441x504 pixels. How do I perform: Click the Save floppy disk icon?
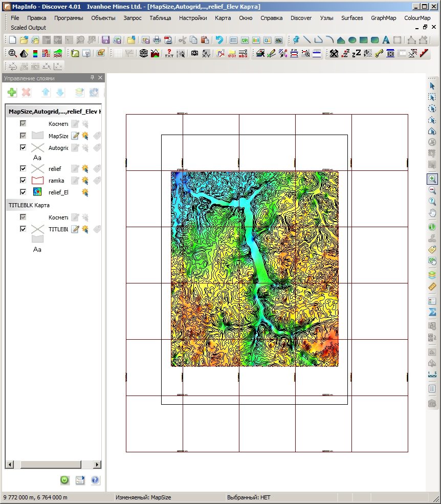tap(105, 40)
